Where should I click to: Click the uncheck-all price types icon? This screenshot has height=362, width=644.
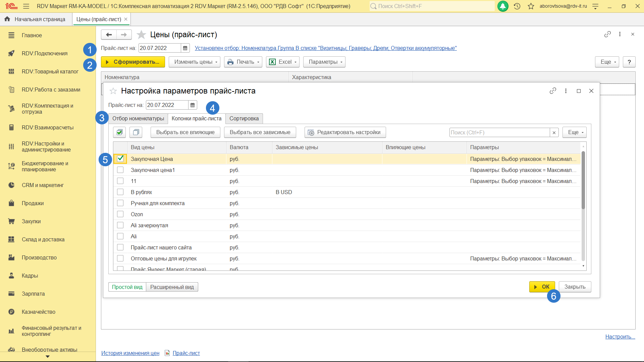[136, 132]
